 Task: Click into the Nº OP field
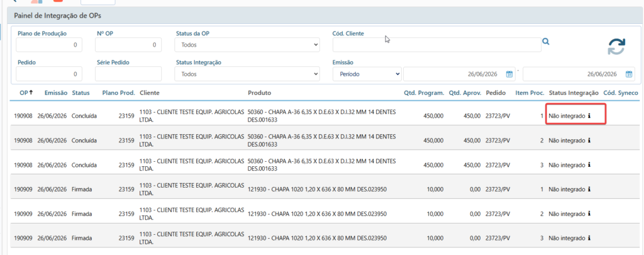[x=128, y=45]
